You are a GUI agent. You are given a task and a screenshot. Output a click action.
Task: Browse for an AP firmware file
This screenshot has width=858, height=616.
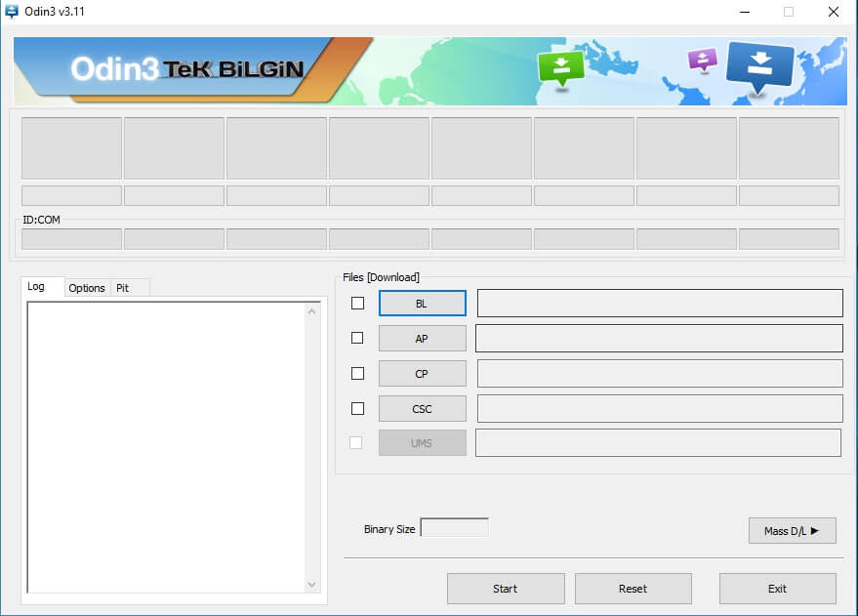point(422,339)
